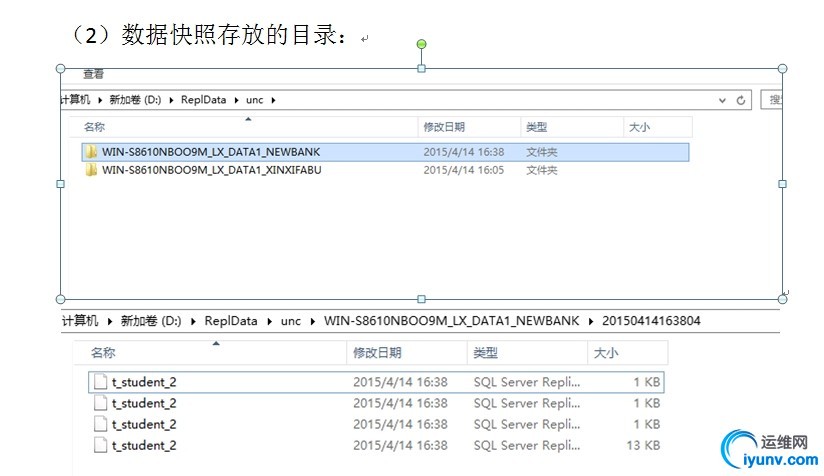Expand arrow before 20150414163804 in lower breadcrumb

point(591,322)
